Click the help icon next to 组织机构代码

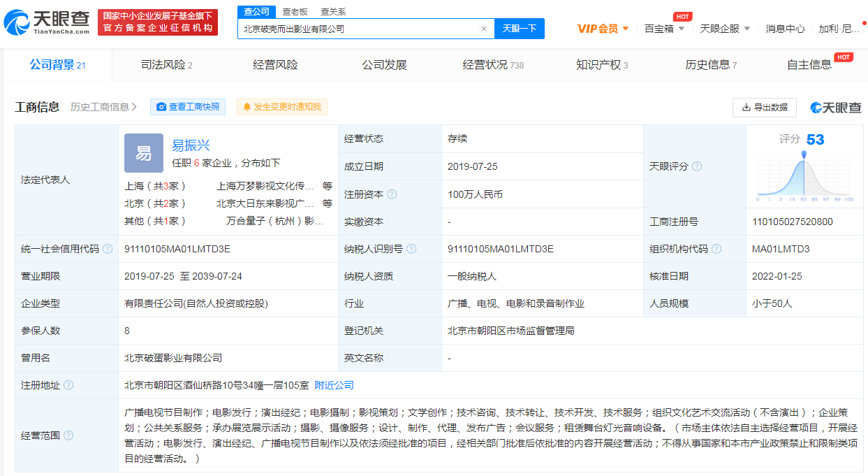coord(716,249)
